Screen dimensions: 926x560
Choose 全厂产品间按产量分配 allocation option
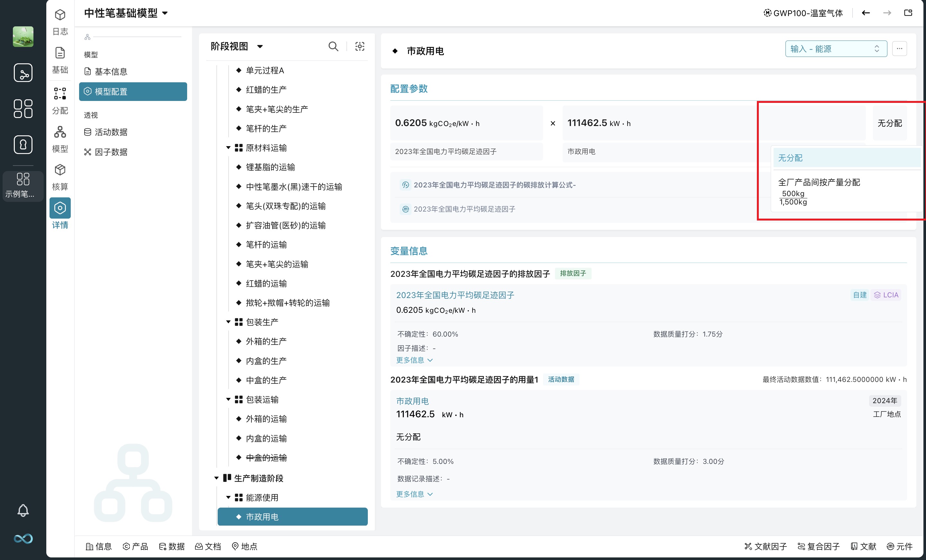click(819, 182)
